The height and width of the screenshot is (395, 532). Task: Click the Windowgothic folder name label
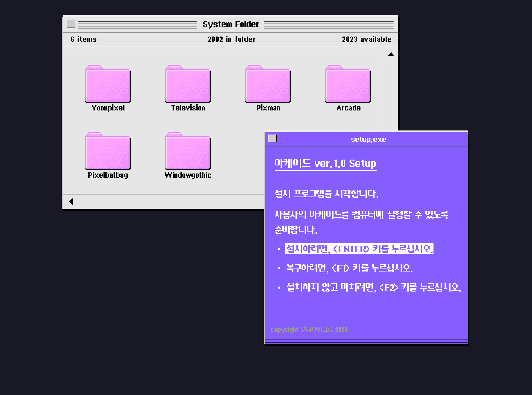[188, 175]
